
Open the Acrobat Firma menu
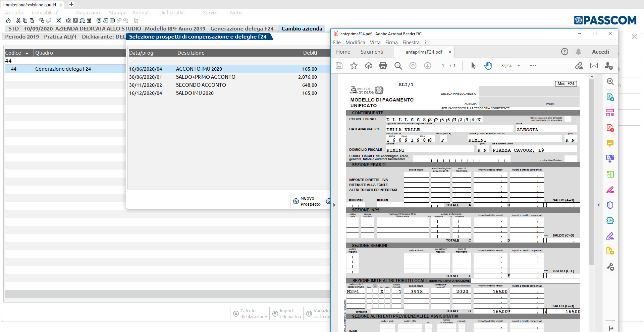click(x=391, y=43)
